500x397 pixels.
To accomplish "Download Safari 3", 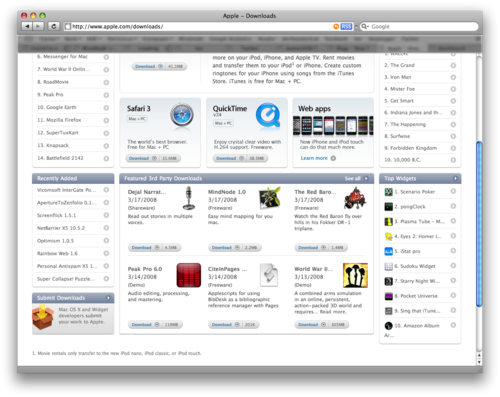I will tap(153, 158).
